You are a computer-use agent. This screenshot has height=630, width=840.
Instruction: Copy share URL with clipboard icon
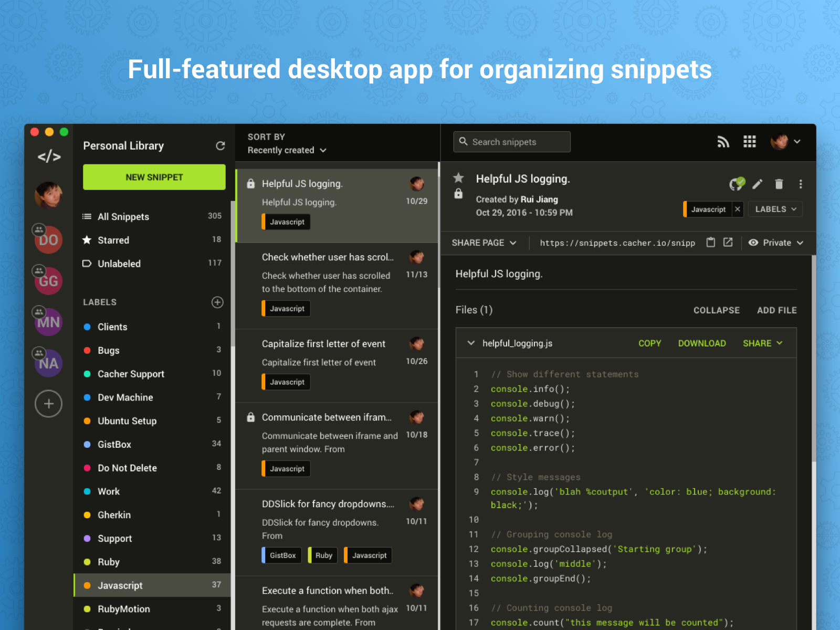tap(711, 243)
